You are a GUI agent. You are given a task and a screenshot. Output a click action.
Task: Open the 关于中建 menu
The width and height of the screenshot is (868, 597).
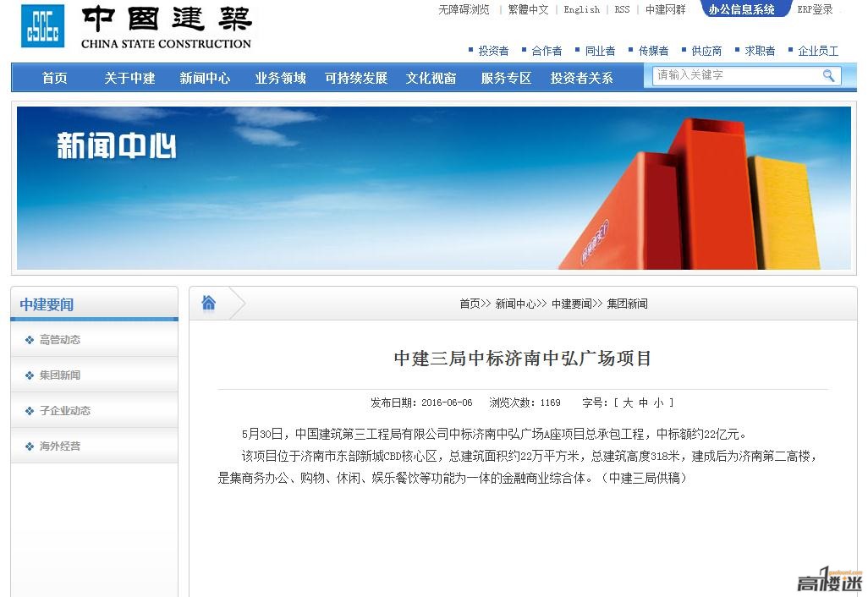[x=129, y=78]
